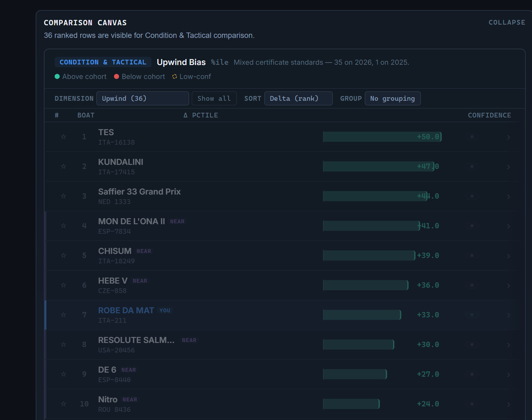The image size is (532, 420).
Task: Click the +47.0 delta value
Action: (x=428, y=166)
